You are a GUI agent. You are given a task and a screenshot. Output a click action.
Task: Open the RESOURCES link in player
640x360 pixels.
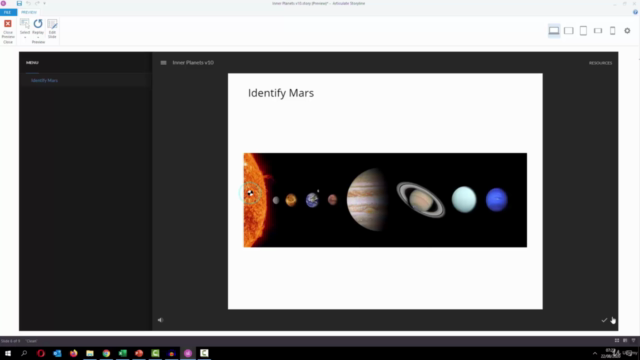click(x=600, y=63)
